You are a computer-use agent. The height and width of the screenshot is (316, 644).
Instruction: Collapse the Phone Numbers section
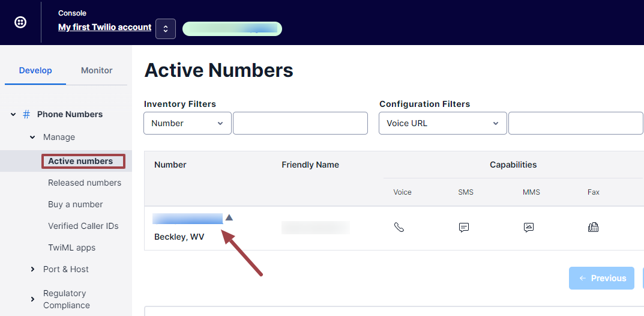tap(13, 114)
